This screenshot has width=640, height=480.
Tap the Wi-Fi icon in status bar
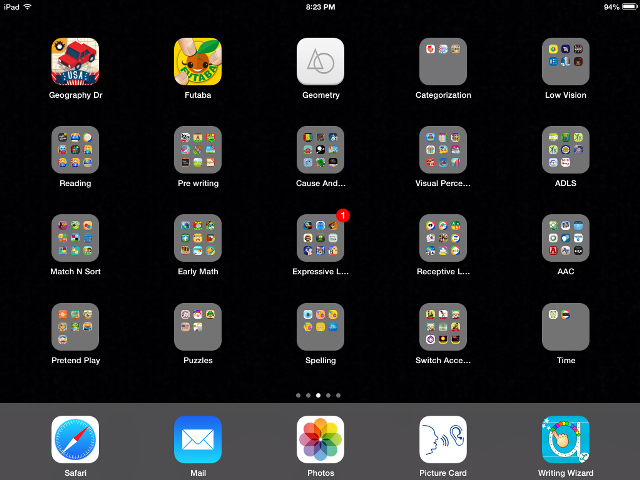[28, 7]
